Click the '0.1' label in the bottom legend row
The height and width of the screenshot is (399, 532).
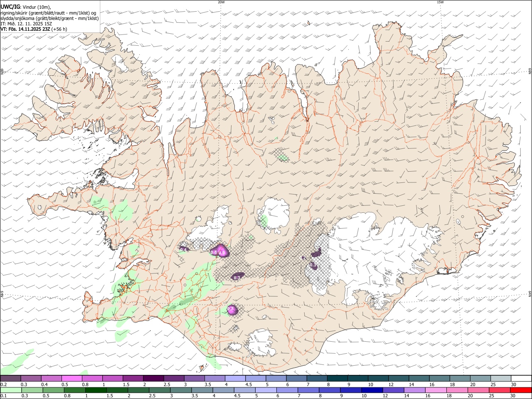[x=3, y=396]
